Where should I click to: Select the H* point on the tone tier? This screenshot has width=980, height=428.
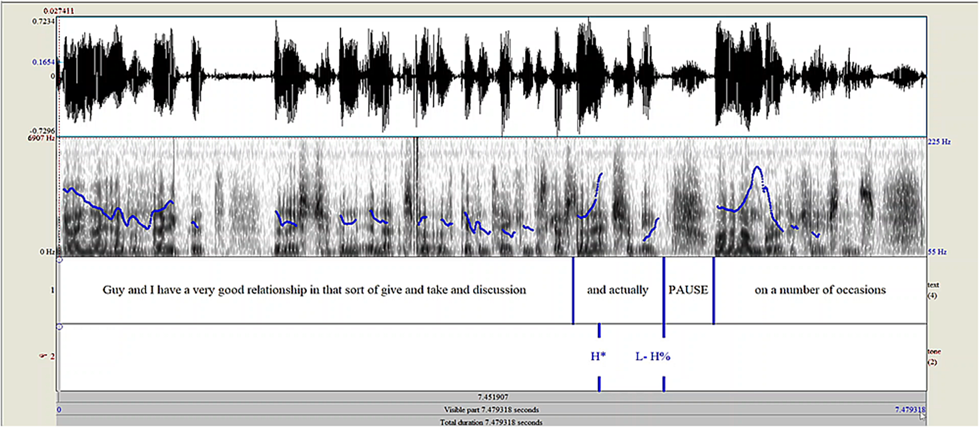[598, 357]
